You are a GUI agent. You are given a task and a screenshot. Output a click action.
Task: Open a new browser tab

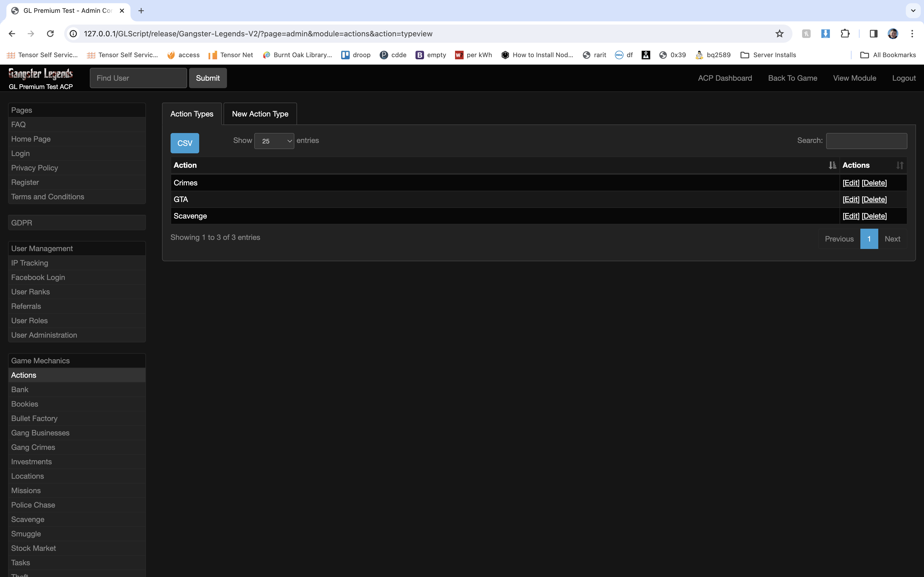tap(141, 11)
